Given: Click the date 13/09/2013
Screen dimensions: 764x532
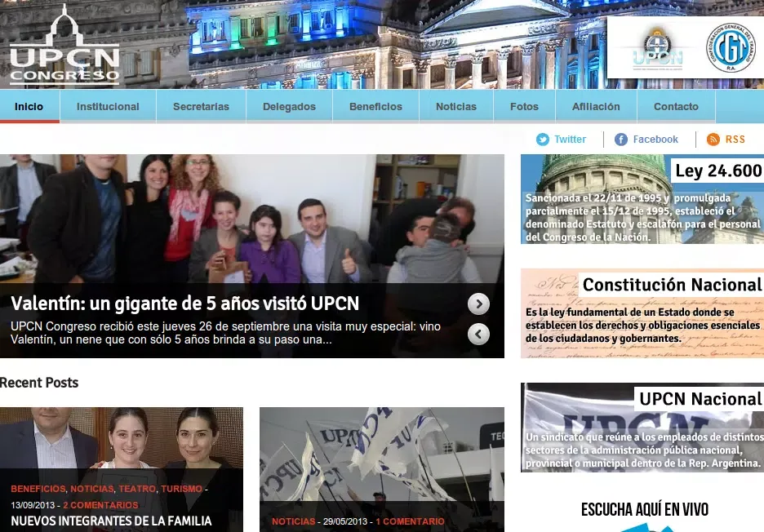Looking at the screenshot, I should click(x=33, y=505).
